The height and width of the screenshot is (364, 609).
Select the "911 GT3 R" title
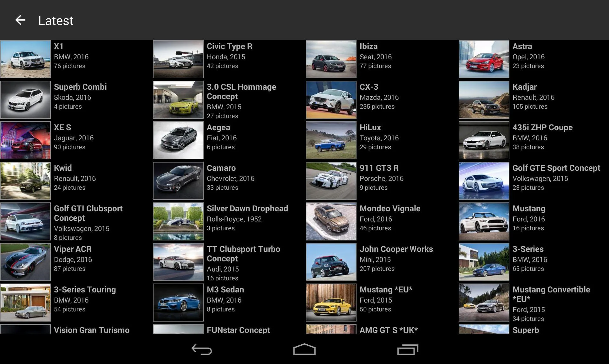(x=379, y=168)
